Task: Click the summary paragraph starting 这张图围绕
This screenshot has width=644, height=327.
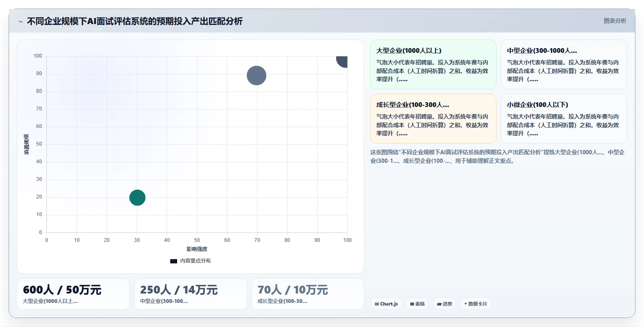Action: pos(498,157)
